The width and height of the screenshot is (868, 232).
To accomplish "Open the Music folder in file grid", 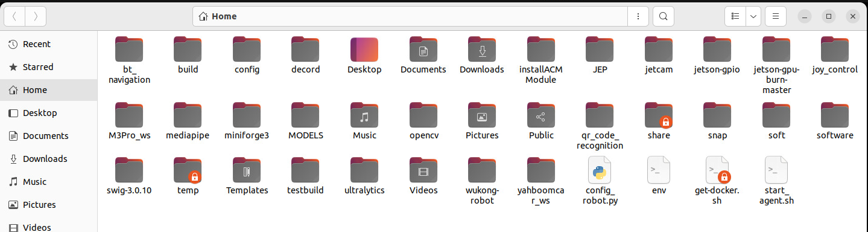I will click(364, 115).
